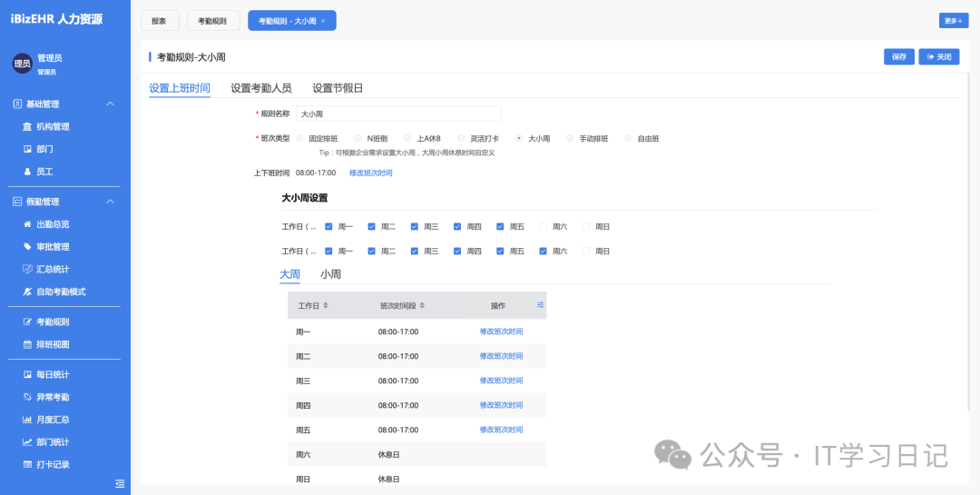980x495 pixels.
Task: Switch to the 设置考勤人员 tab
Action: click(260, 88)
